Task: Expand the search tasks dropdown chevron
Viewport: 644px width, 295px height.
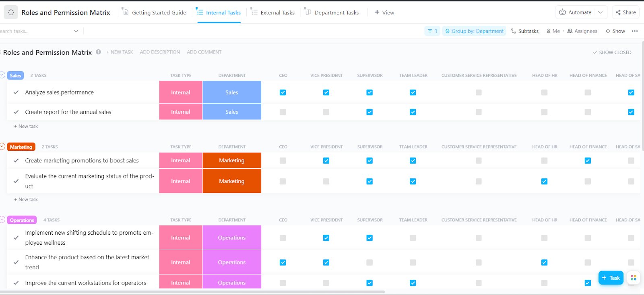Action: tap(76, 31)
